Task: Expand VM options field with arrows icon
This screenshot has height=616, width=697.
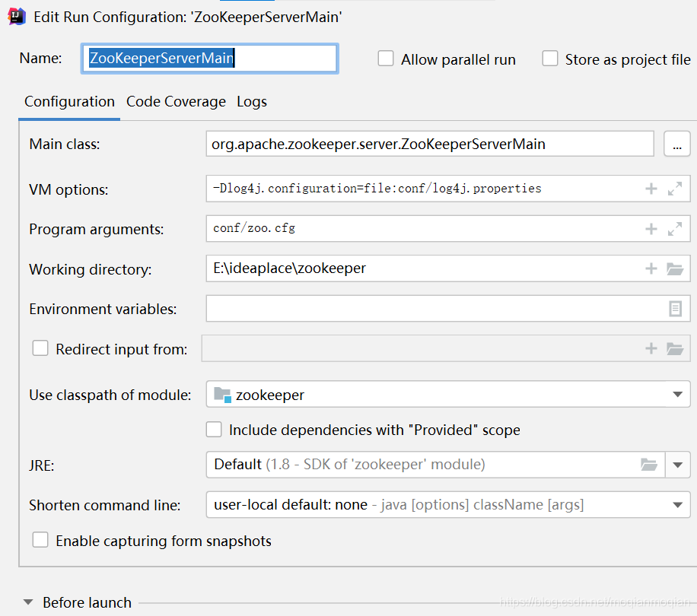Action: [x=674, y=189]
